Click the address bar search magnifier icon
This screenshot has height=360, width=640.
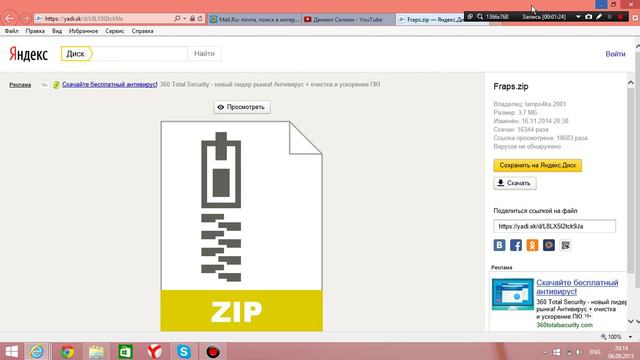pos(177,19)
